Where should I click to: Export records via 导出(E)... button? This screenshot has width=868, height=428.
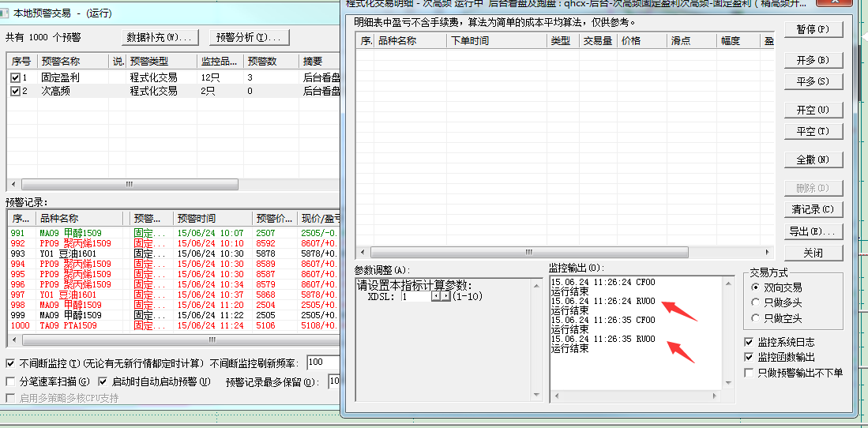[x=813, y=231]
